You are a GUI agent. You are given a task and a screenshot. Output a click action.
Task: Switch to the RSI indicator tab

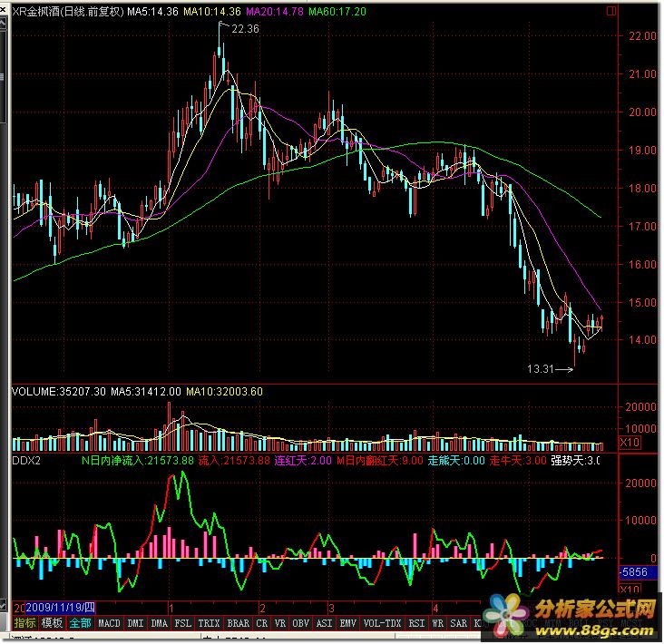click(416, 623)
